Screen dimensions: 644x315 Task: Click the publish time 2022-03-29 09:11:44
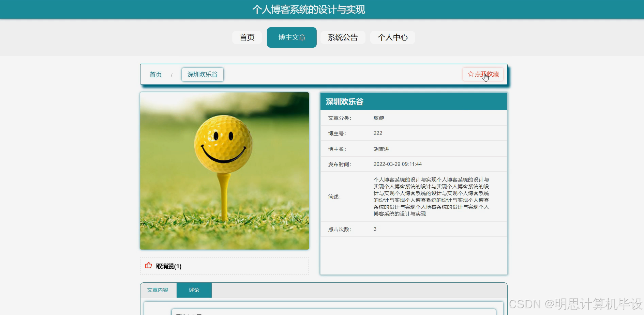[x=398, y=164]
